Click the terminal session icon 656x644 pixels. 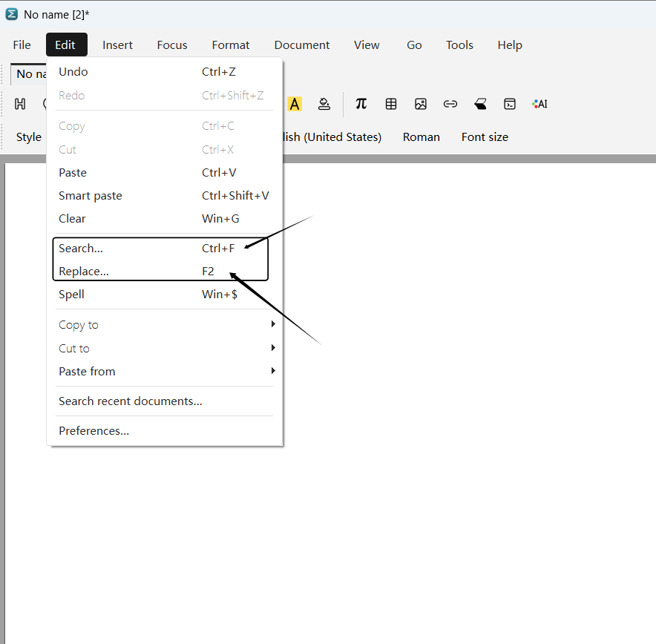[x=510, y=104]
